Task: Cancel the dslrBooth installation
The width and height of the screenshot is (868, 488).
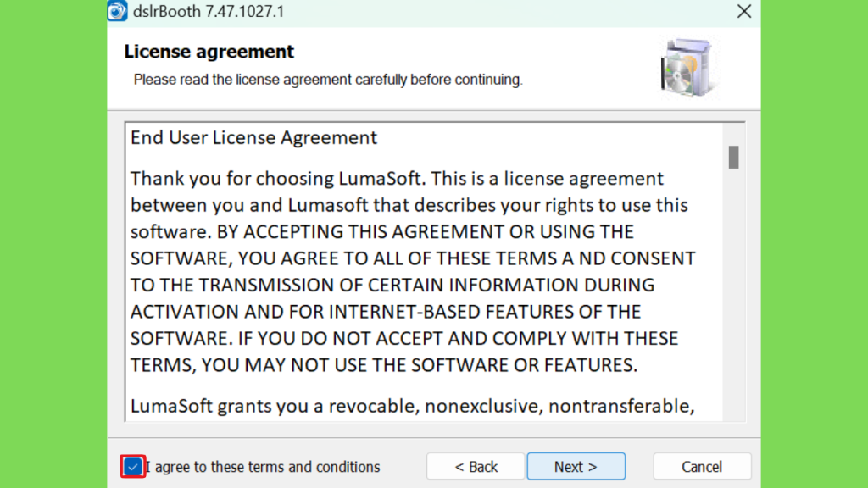Action: (x=702, y=467)
